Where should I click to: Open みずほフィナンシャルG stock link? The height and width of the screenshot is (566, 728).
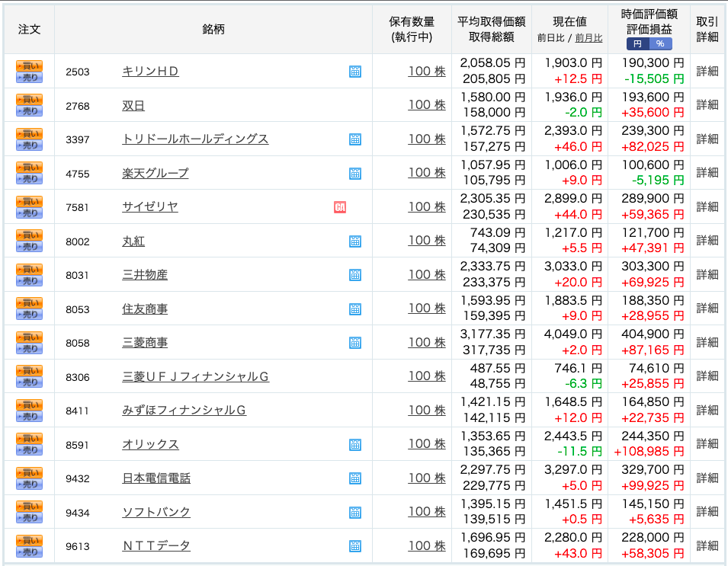[x=184, y=411]
